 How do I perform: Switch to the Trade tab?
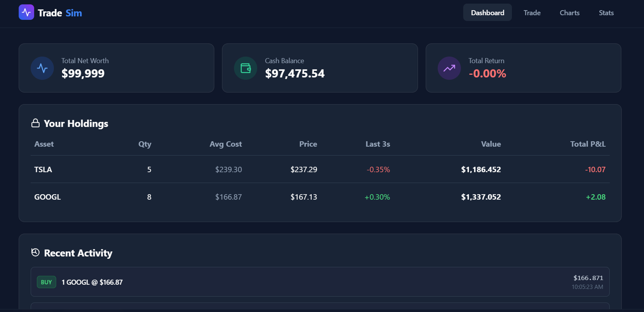(532, 13)
